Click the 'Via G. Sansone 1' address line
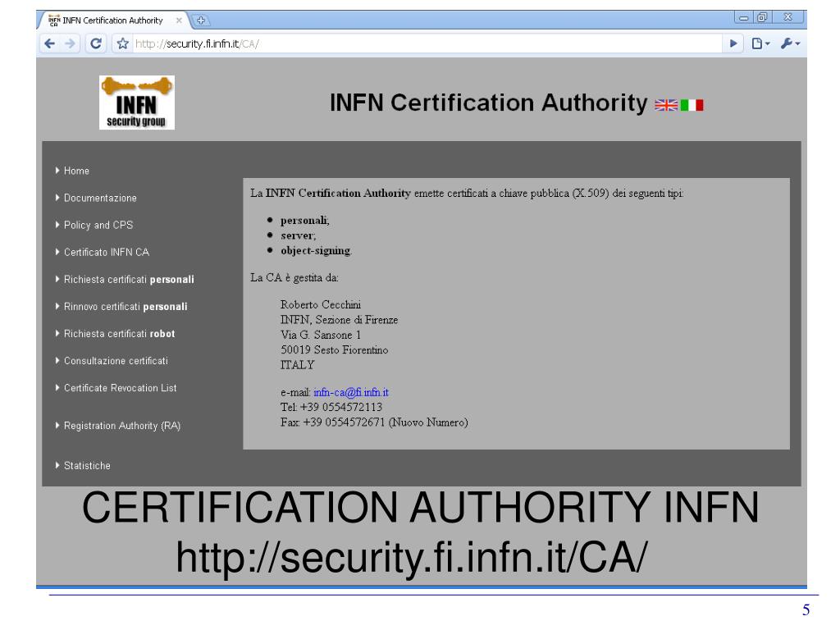The image size is (840, 630). point(321,335)
